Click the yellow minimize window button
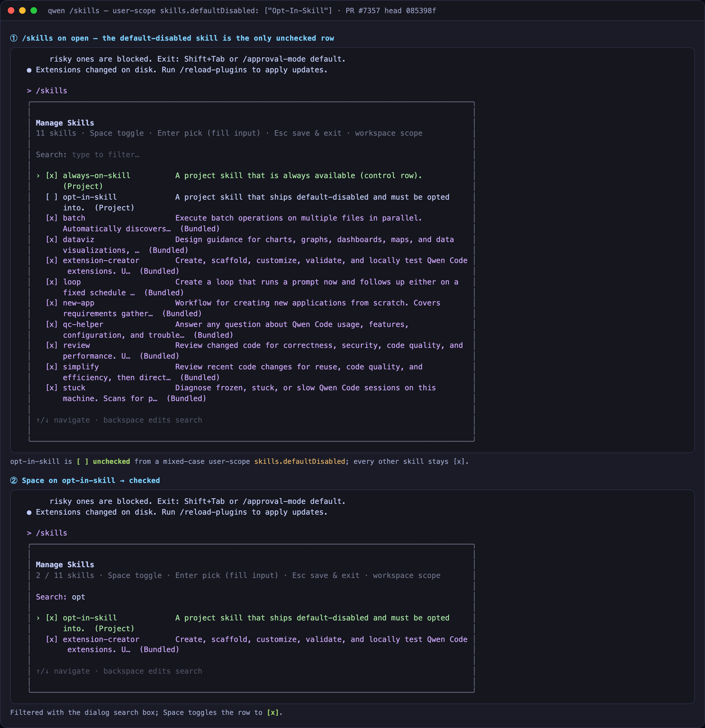The height and width of the screenshot is (728, 705). tap(22, 10)
